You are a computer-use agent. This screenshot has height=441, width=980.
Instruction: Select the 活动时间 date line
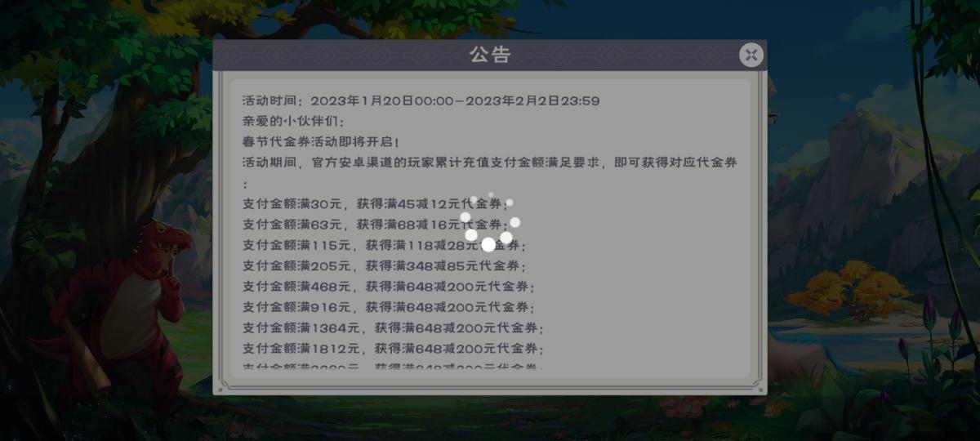click(421, 101)
